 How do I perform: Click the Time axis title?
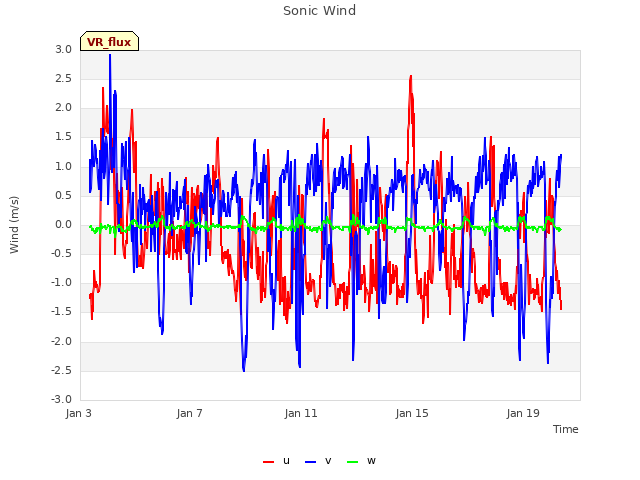point(566,429)
